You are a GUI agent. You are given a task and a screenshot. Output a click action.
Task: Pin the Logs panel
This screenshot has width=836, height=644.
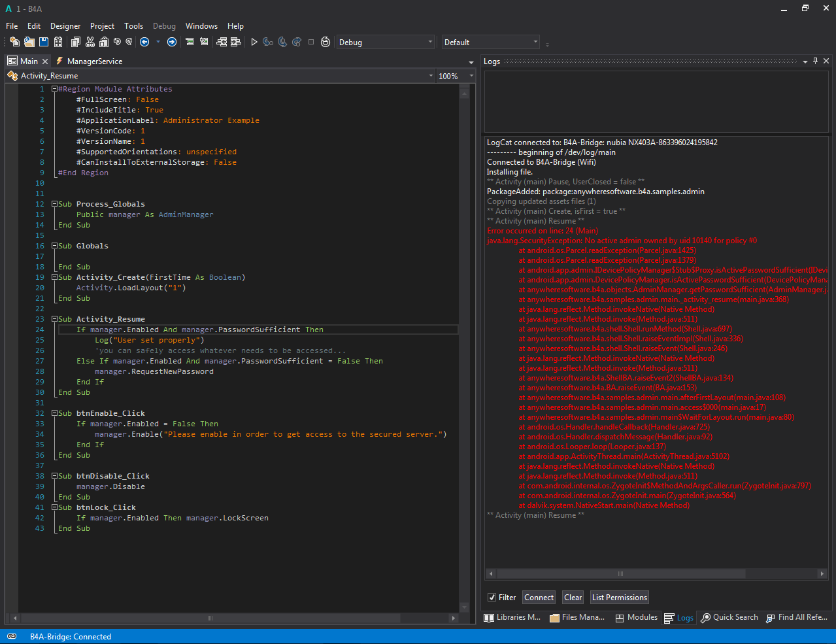(815, 61)
